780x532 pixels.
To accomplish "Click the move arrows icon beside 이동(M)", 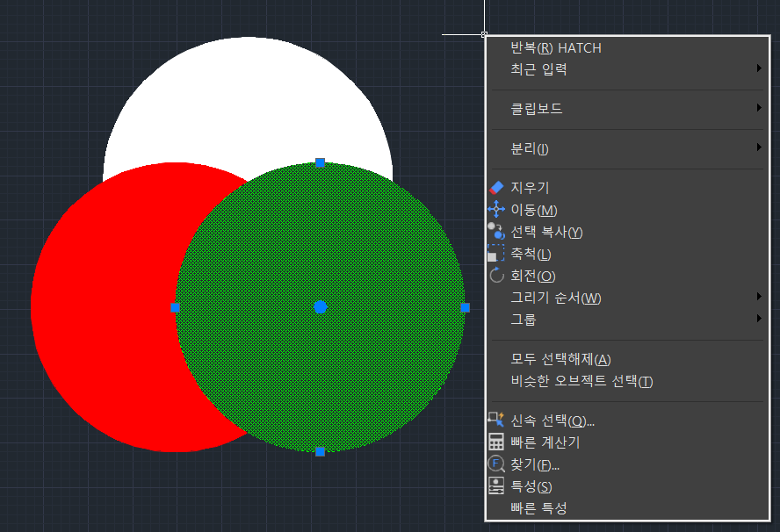I will coord(496,209).
